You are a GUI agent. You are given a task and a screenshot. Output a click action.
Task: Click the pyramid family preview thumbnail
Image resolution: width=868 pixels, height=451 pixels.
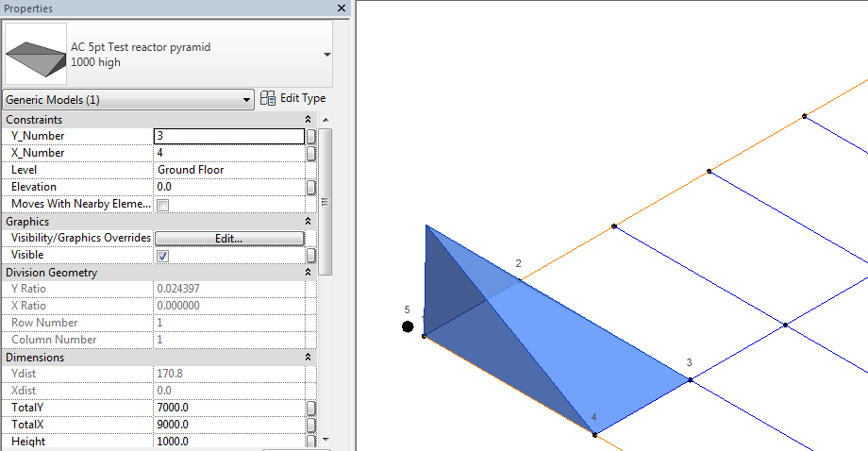[x=36, y=54]
